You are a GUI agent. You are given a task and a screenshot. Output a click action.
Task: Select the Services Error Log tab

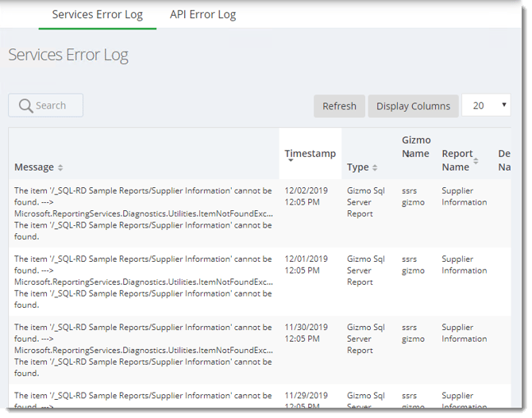click(98, 14)
